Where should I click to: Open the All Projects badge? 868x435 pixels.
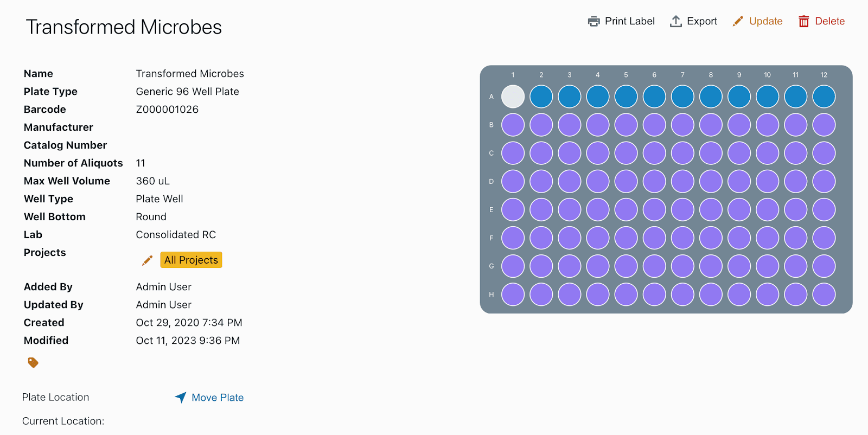191,260
